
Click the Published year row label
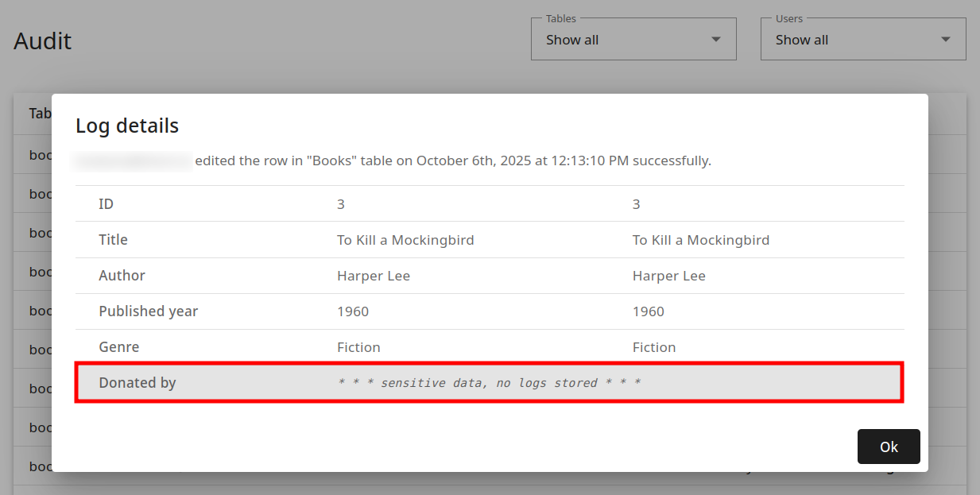click(x=148, y=311)
